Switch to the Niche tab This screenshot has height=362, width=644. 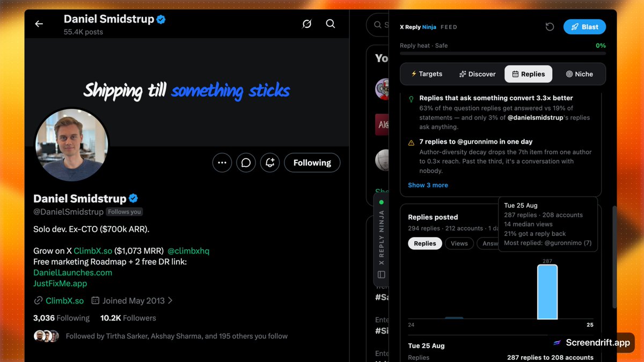tap(580, 74)
